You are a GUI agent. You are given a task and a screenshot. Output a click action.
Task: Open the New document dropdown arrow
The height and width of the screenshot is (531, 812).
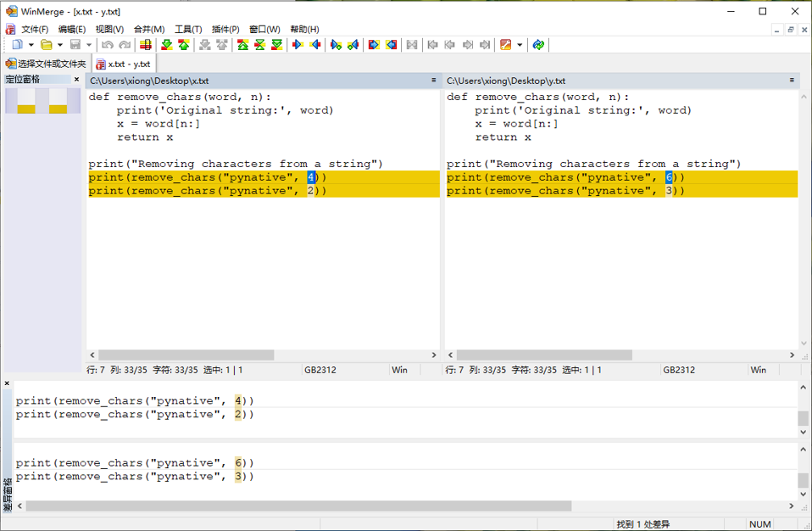(x=31, y=45)
